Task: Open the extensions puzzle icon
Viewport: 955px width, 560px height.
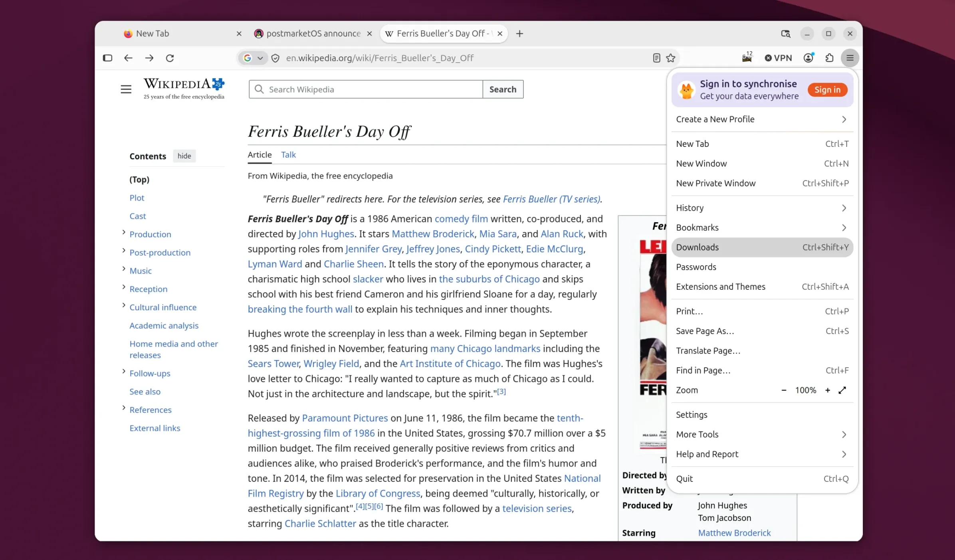Action: click(x=829, y=58)
